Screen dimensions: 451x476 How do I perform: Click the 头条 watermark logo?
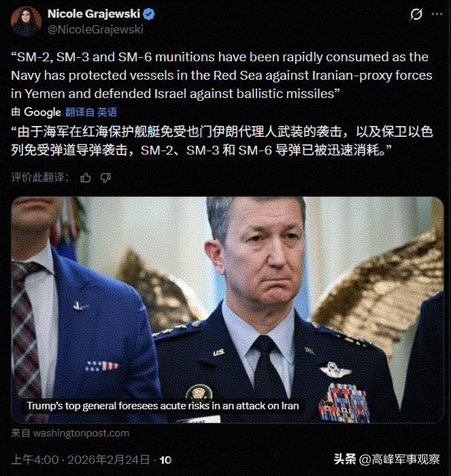(x=345, y=459)
